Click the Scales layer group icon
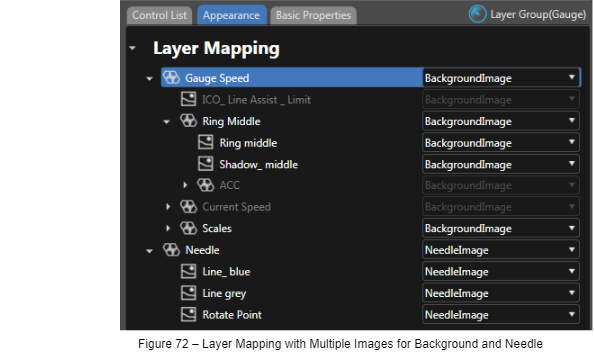The image size is (594, 362). 188,228
